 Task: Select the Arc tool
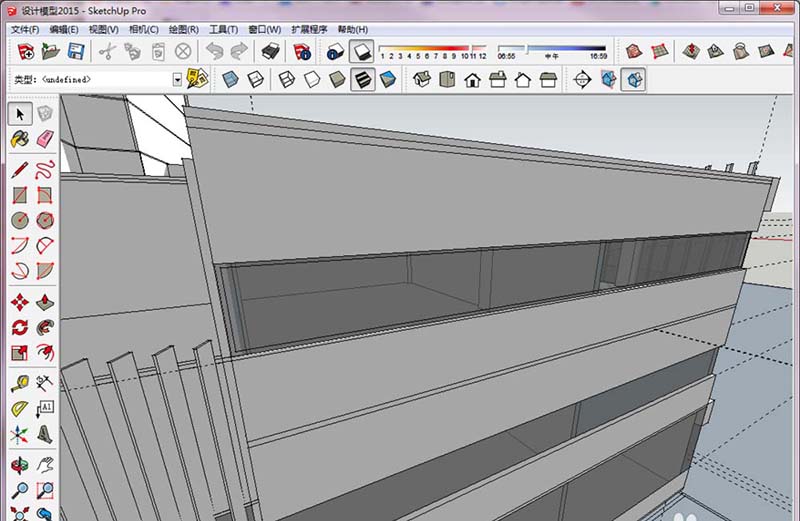tap(20, 245)
